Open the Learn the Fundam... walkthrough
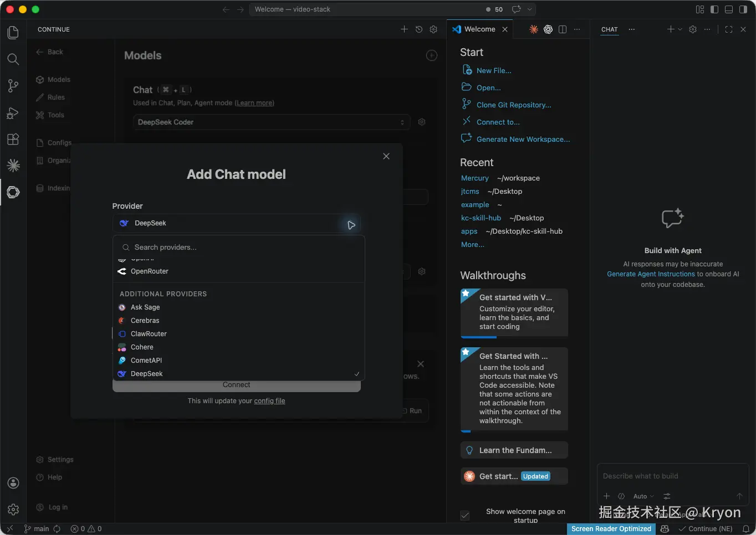The image size is (756, 535). (x=514, y=450)
